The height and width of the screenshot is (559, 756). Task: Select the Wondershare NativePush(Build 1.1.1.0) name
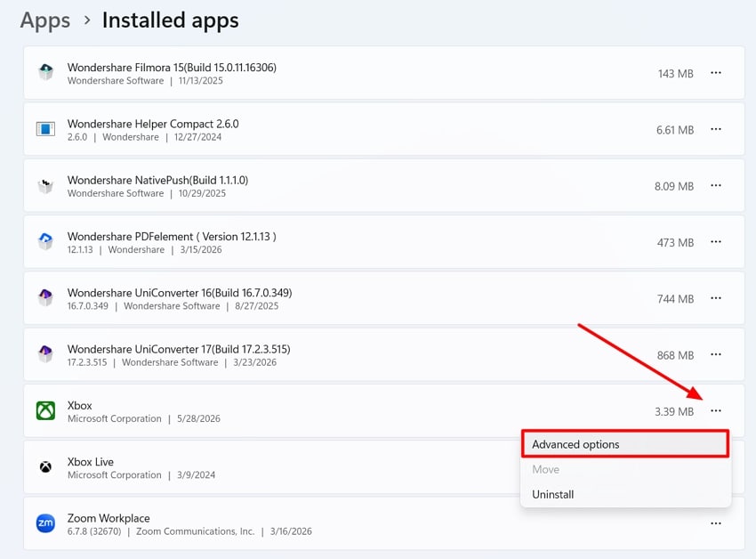click(x=157, y=180)
